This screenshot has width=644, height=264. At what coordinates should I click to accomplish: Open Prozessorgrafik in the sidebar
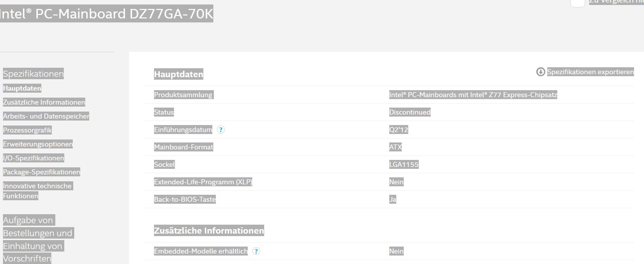pyautogui.click(x=27, y=130)
